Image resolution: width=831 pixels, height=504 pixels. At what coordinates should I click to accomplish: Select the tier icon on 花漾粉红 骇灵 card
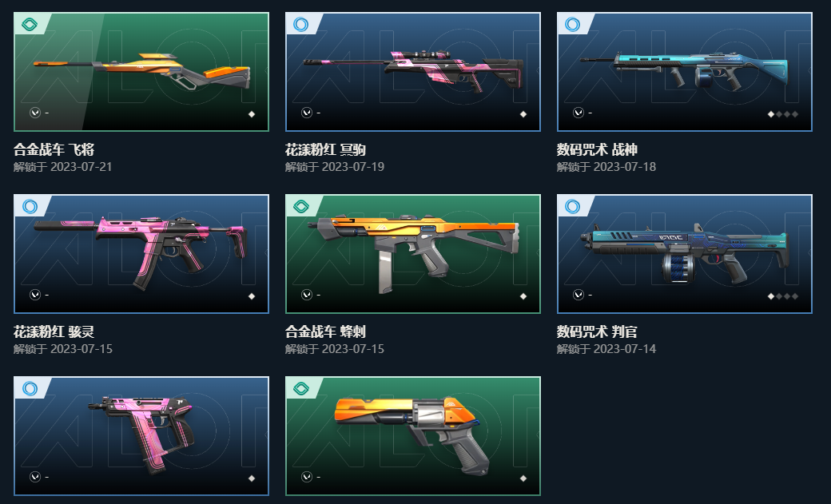29,206
